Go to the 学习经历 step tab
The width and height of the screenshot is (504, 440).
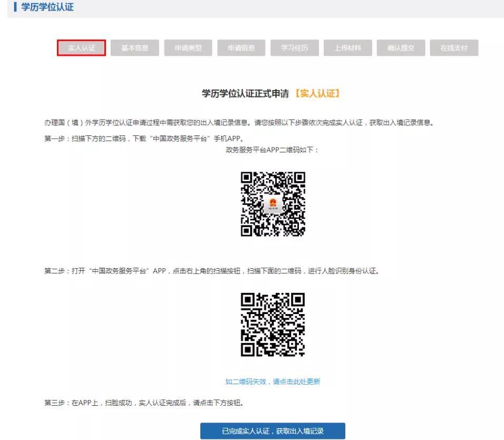pyautogui.click(x=294, y=48)
